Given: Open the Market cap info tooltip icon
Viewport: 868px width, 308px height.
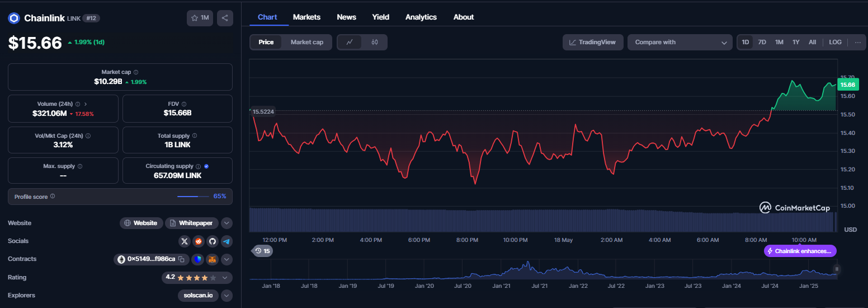Looking at the screenshot, I should (136, 72).
